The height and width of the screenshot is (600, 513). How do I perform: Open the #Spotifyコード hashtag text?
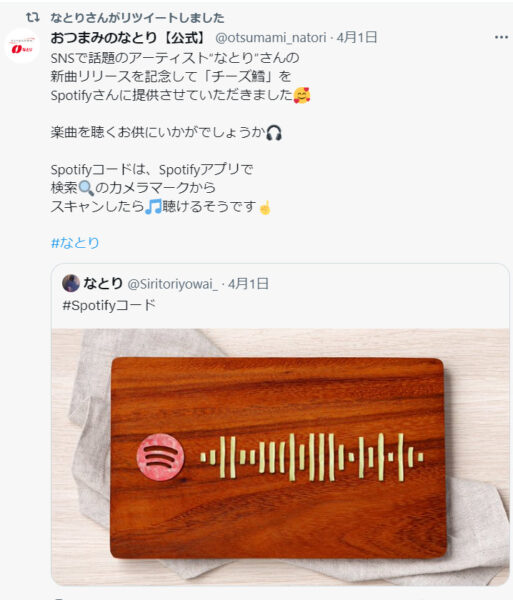(x=109, y=305)
